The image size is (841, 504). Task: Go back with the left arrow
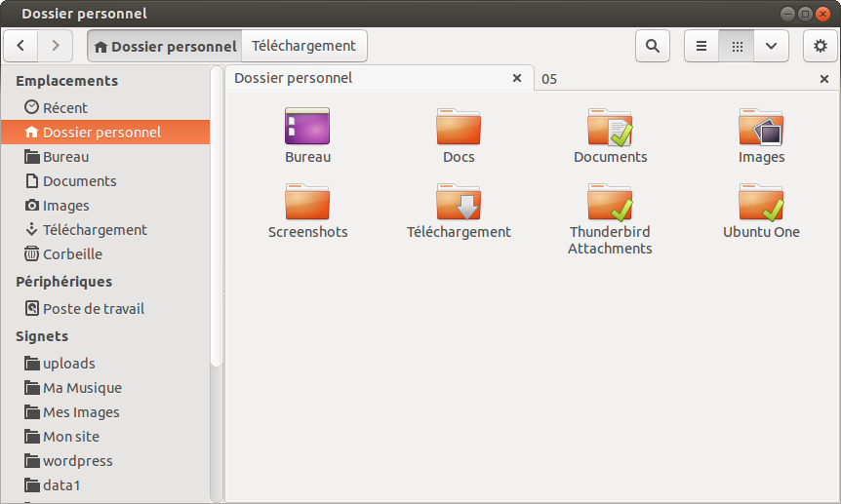[20, 46]
